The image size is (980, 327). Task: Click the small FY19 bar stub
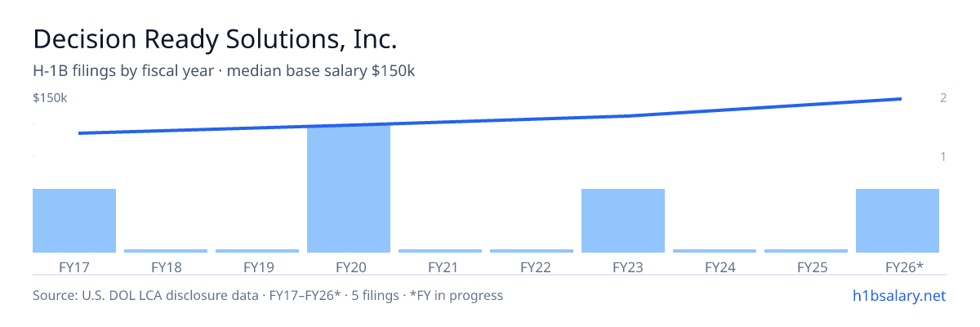tap(257, 251)
